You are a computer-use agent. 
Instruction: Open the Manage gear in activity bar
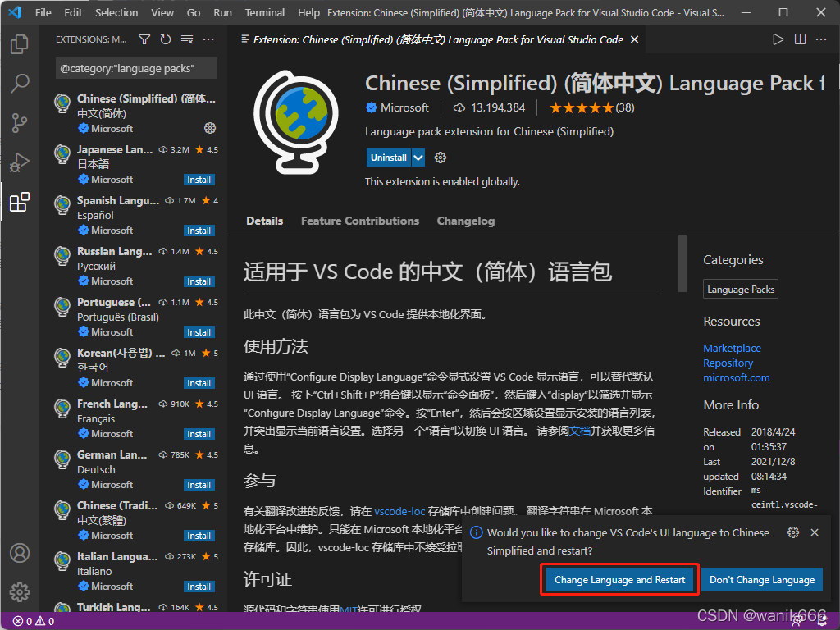point(20,592)
